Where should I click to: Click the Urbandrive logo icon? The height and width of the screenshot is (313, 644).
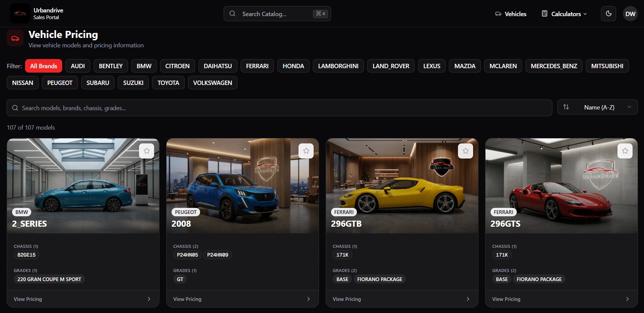(x=20, y=14)
